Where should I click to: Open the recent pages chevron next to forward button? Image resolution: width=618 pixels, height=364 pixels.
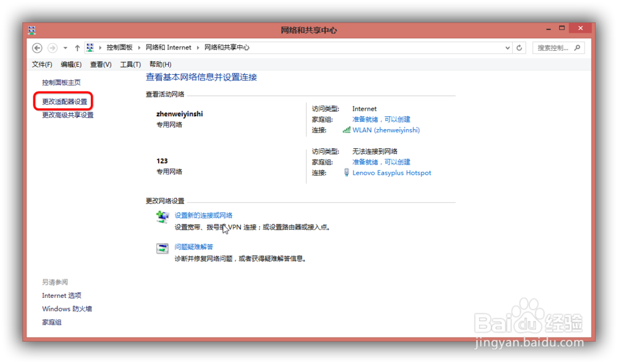pos(64,48)
